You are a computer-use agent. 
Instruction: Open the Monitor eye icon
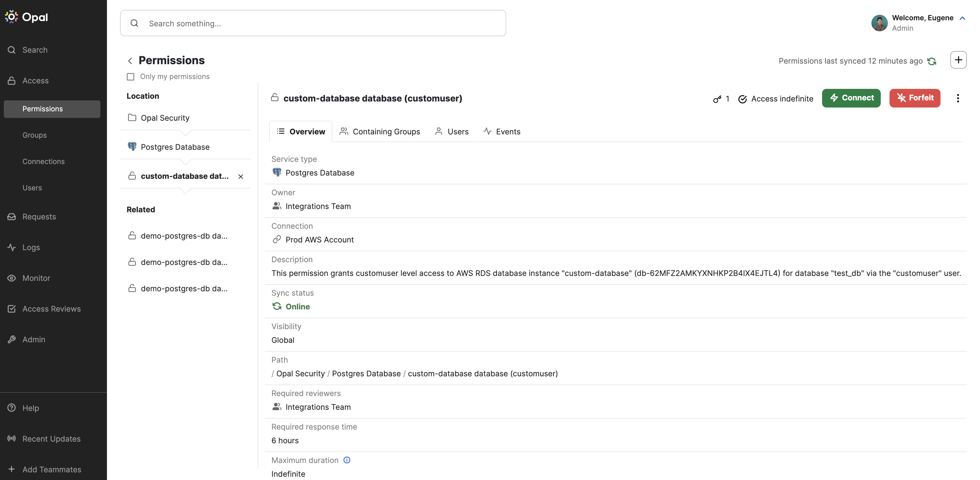click(12, 278)
